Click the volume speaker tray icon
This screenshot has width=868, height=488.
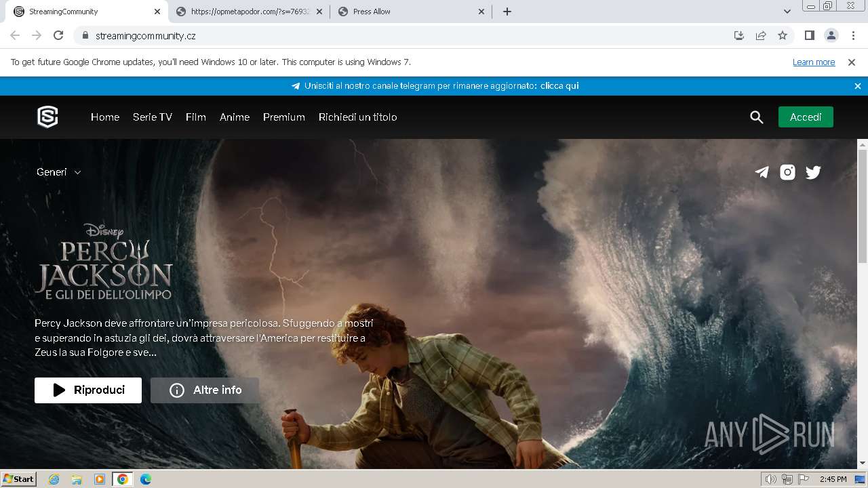[x=771, y=479]
